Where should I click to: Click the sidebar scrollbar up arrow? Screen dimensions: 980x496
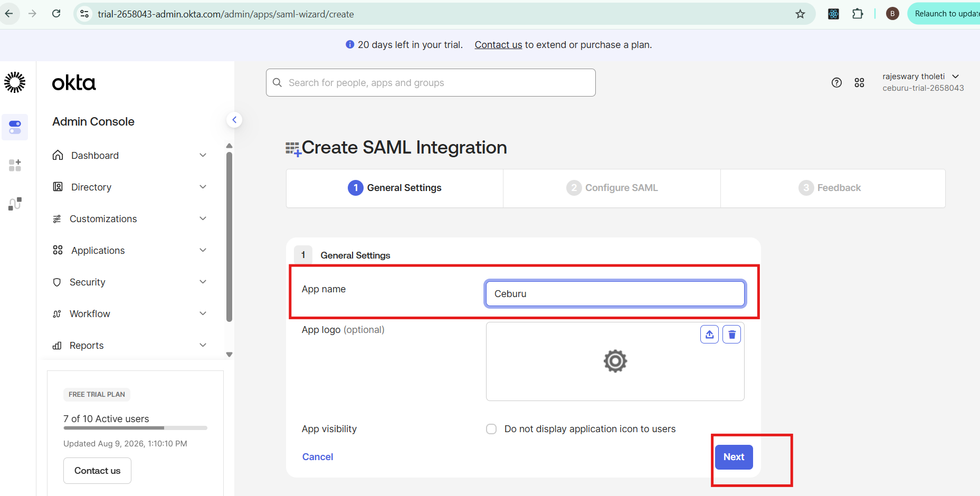coord(229,146)
